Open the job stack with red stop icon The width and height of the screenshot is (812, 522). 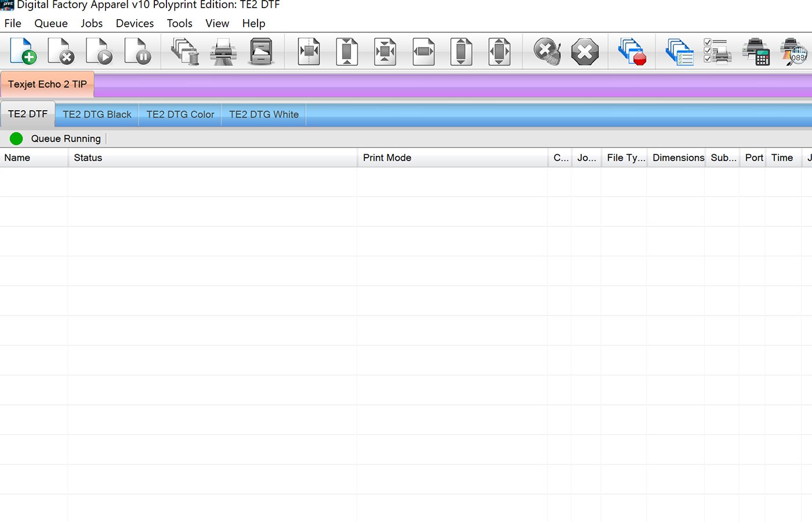click(632, 51)
